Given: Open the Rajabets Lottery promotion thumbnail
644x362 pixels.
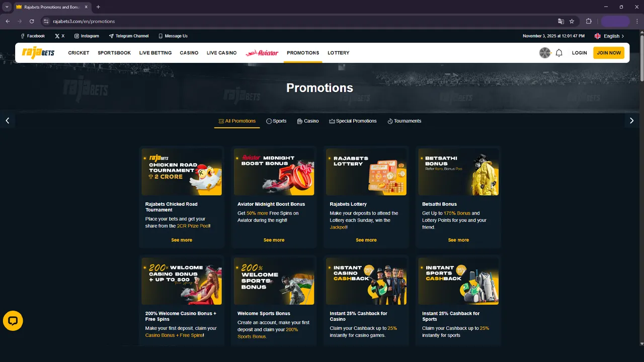Looking at the screenshot, I should tap(366, 172).
